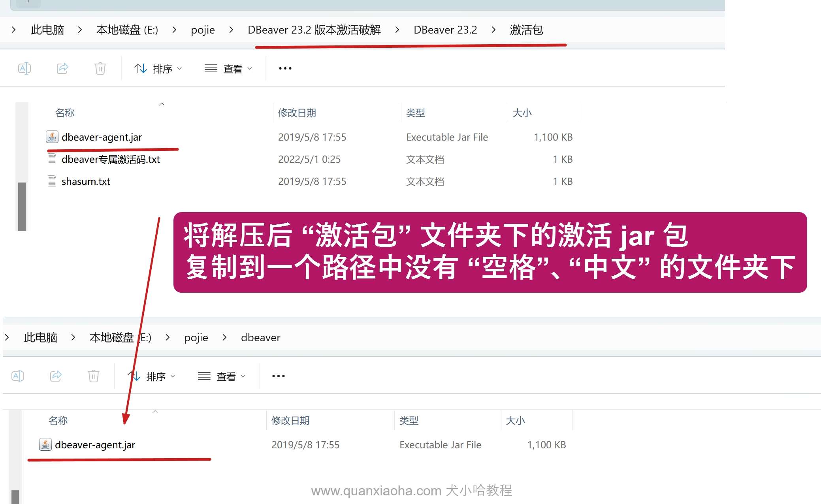Image resolution: width=821 pixels, height=504 pixels.
Task: Expand chevron after 本地磁盘 (E:) in upper breadcrumb
Action: [x=174, y=30]
